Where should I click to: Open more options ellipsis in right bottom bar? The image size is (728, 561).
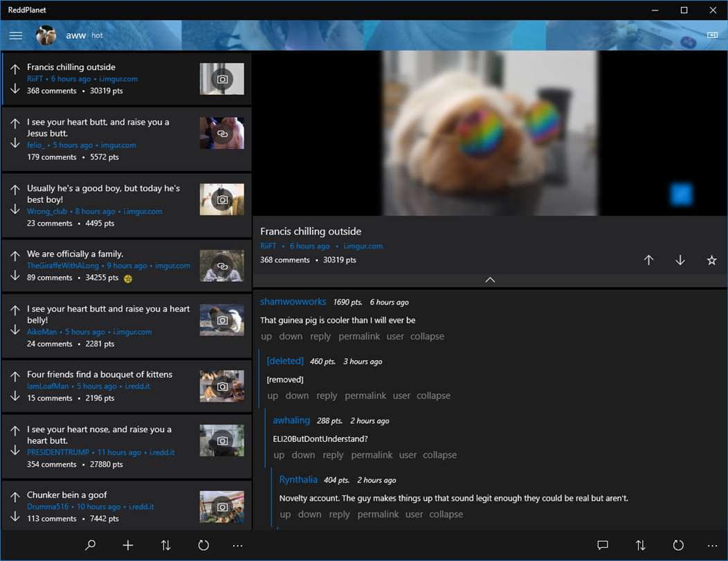[x=712, y=546]
